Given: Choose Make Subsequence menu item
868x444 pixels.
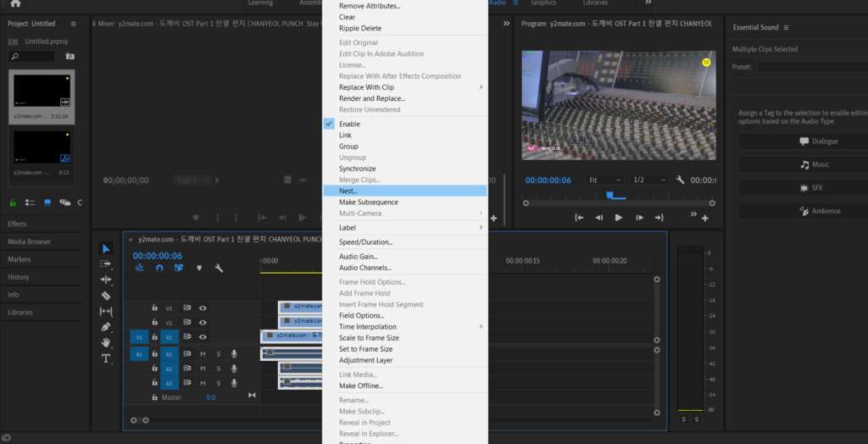Looking at the screenshot, I should pyautogui.click(x=405, y=202).
